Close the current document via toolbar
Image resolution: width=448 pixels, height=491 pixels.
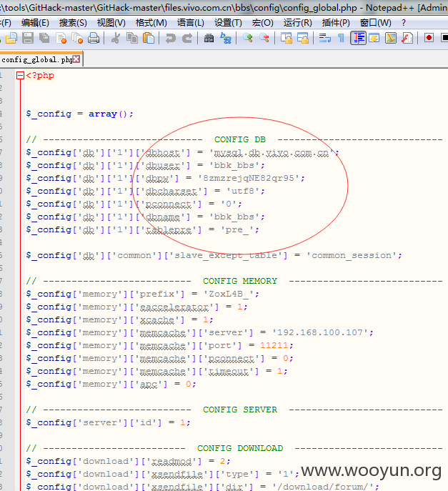click(x=61, y=38)
